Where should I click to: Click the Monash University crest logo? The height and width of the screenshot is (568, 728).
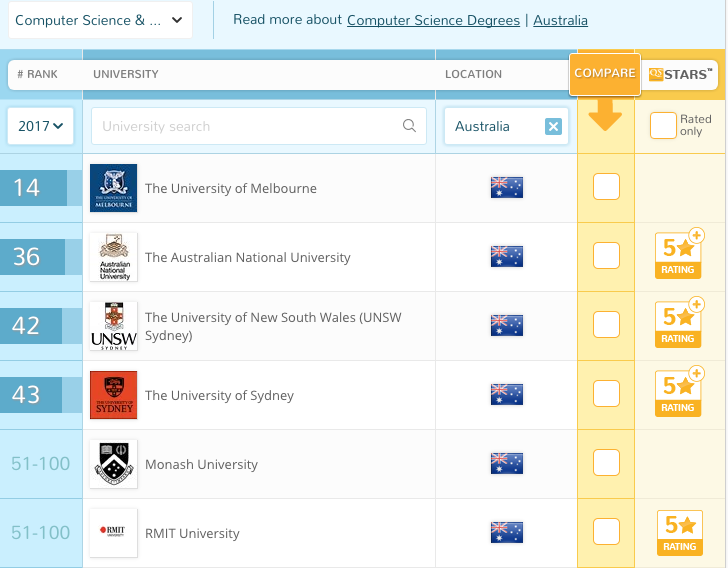(x=113, y=464)
